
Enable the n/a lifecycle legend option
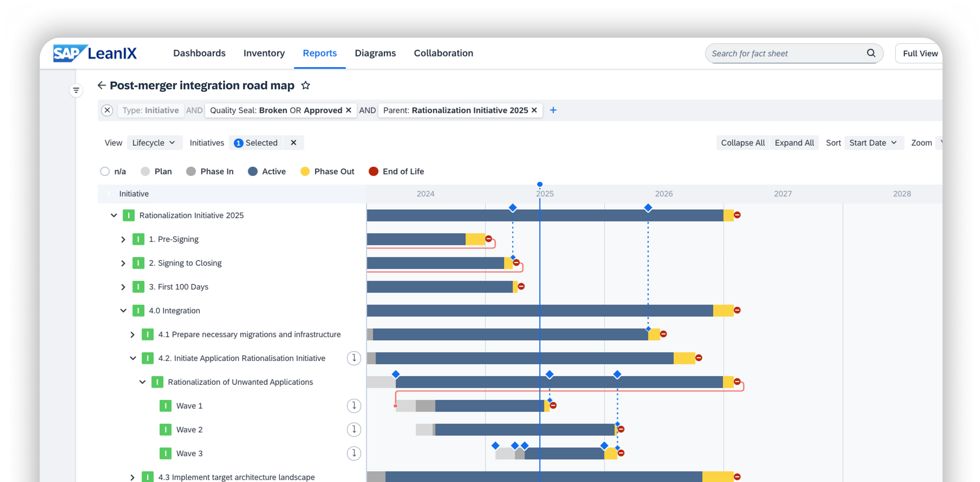[x=105, y=171]
